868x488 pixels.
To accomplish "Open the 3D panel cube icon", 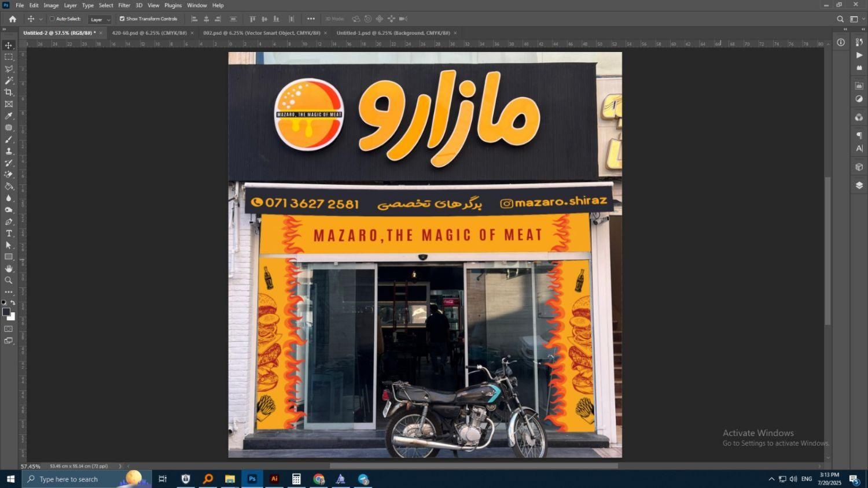I will click(x=859, y=167).
